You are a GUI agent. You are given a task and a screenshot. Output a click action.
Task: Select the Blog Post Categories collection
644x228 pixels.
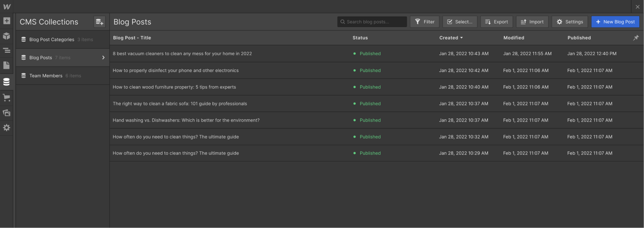51,39
